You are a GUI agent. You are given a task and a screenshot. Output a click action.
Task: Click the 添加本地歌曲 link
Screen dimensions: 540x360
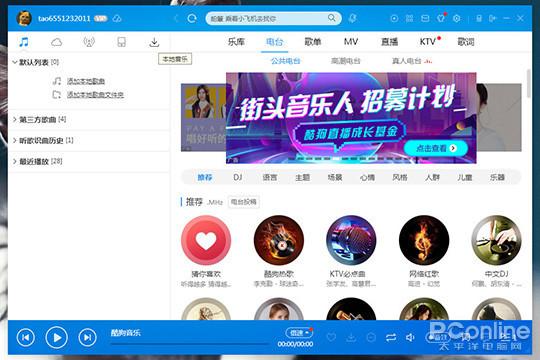[x=86, y=81]
